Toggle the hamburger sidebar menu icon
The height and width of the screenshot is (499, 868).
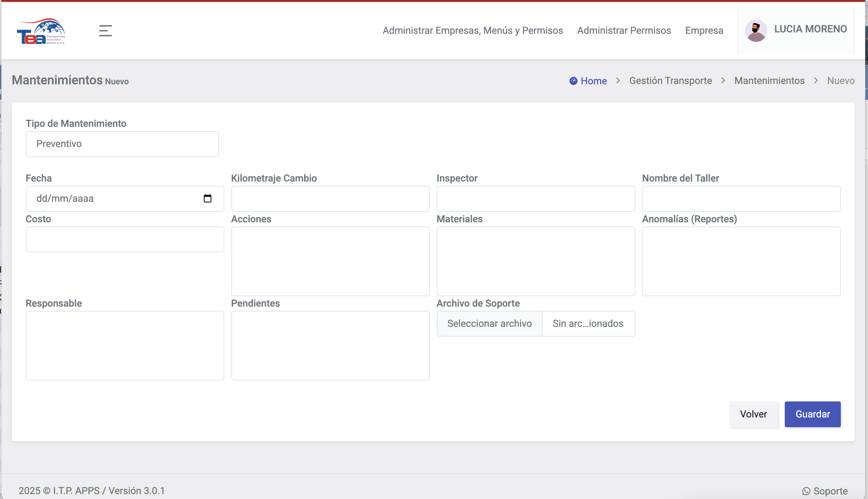pos(105,31)
